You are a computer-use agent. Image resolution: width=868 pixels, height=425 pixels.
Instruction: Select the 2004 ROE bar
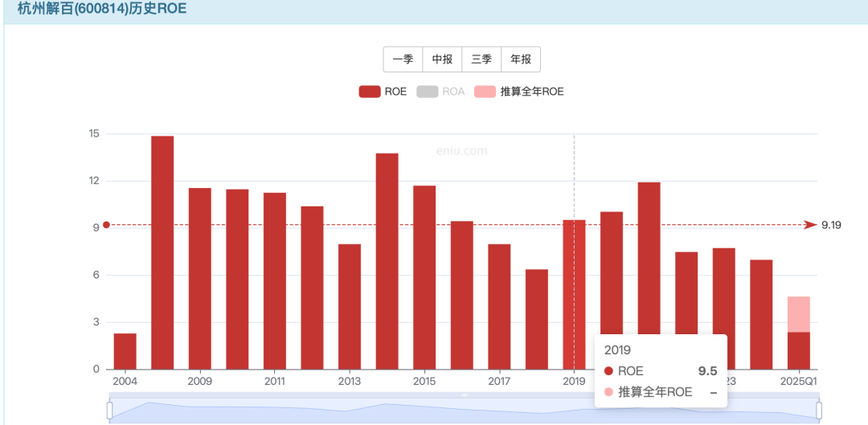pos(125,351)
